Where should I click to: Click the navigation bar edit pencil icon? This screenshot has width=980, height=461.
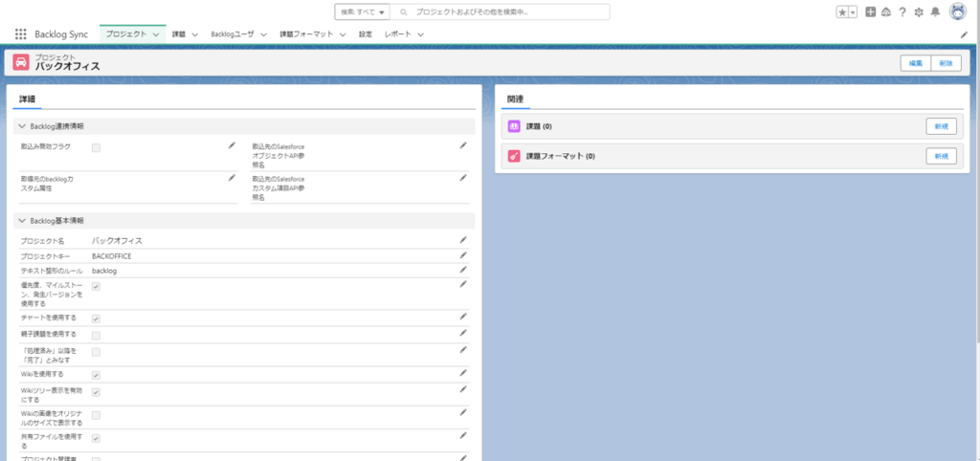(x=964, y=35)
